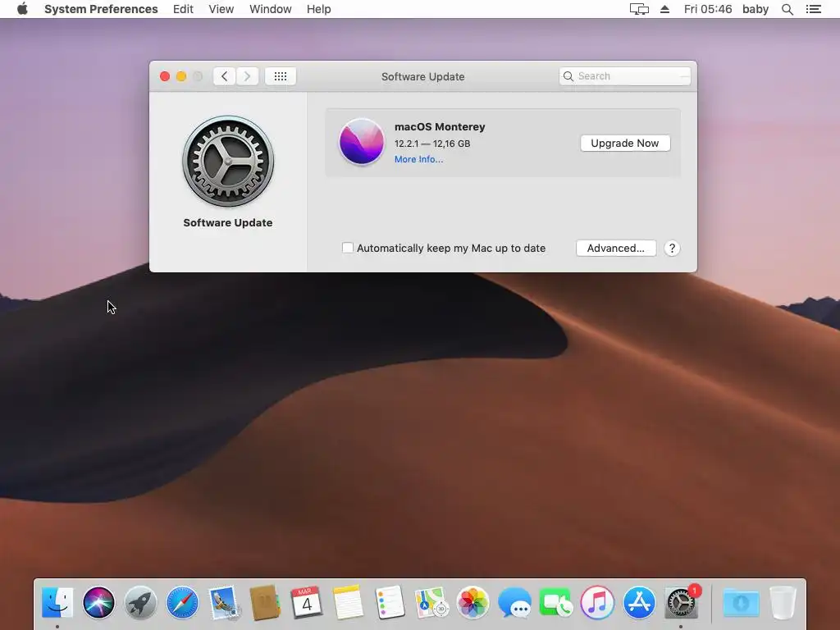Open the View menu
The image size is (840, 630).
point(221,9)
